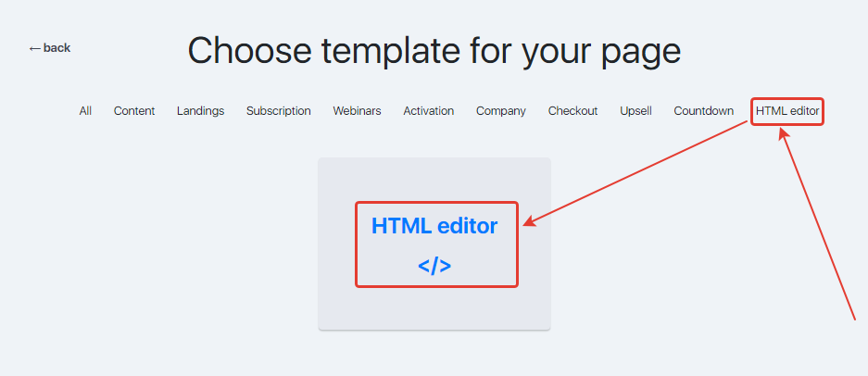Screen dimensions: 868x376
Task: Click the blue 'HTML editor' card title
Action: click(434, 226)
